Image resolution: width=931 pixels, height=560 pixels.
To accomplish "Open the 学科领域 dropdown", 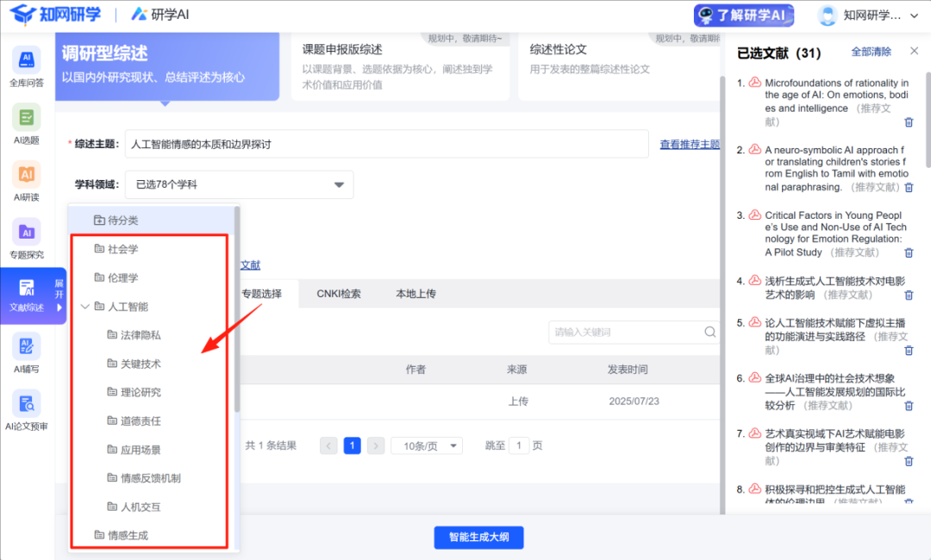I will 239,184.
